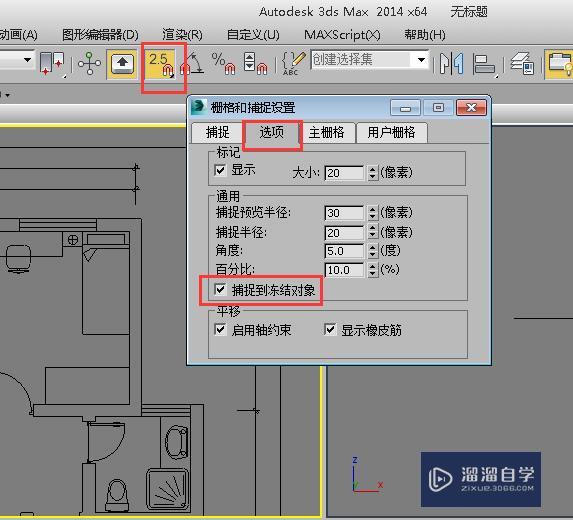Adjust the 捕捉预览半径 spinner arrows
Image resolution: width=573 pixels, height=520 pixels.
coord(372,213)
